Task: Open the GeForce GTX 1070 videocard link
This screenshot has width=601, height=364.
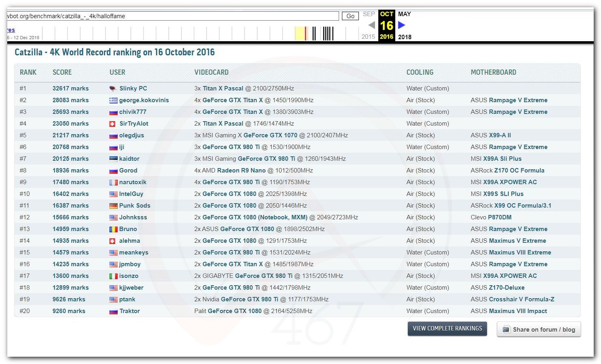Action: coord(270,135)
